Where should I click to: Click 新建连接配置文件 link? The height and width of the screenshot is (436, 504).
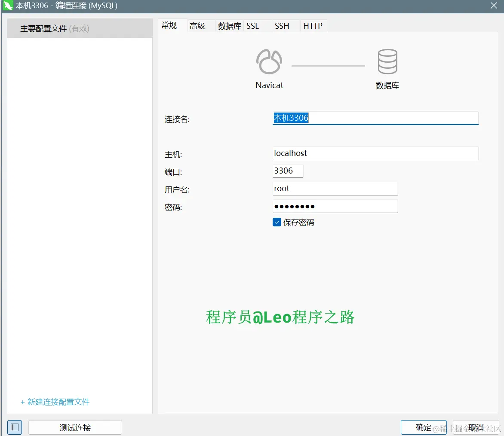tap(55, 402)
